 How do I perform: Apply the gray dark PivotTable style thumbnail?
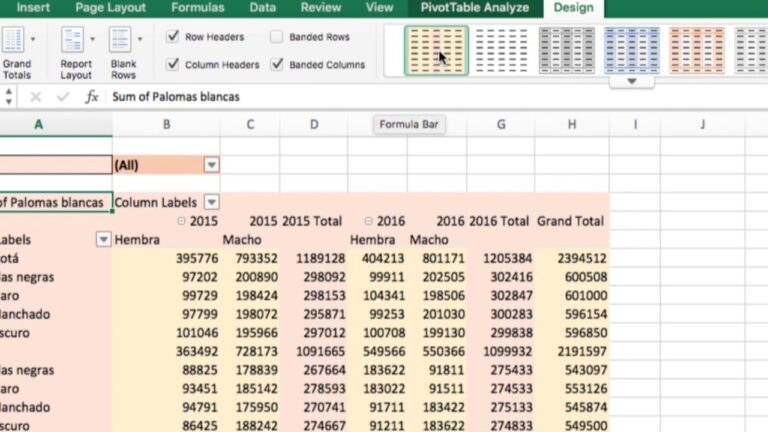click(567, 50)
